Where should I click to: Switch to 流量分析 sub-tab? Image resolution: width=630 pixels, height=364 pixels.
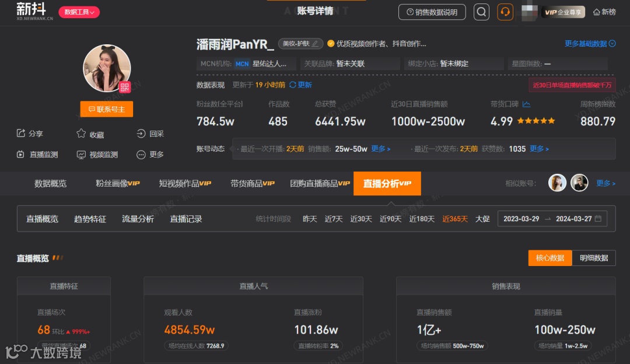coord(138,219)
